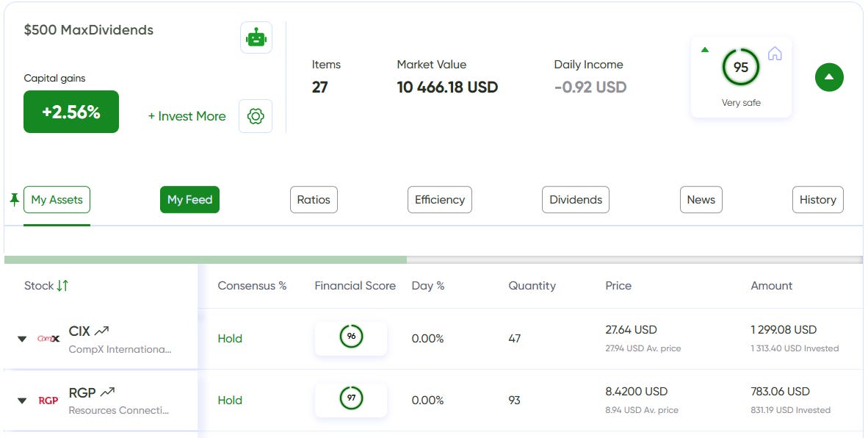Click the 831.19 USD Invested text

click(x=790, y=410)
